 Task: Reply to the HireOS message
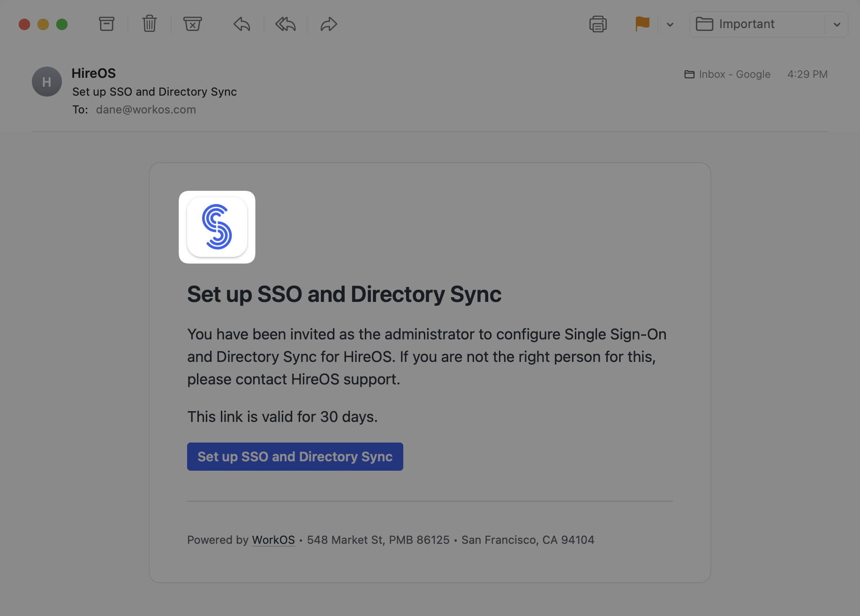[x=241, y=24]
